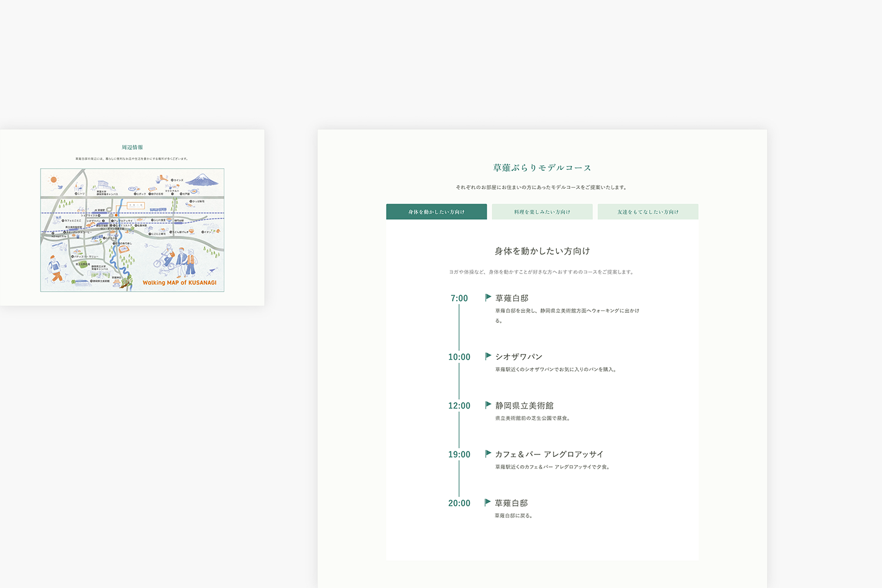Image resolution: width=882 pixels, height=588 pixels.
Task: Click the flag icon beside 静岡県立美術館
Action: pos(488,405)
